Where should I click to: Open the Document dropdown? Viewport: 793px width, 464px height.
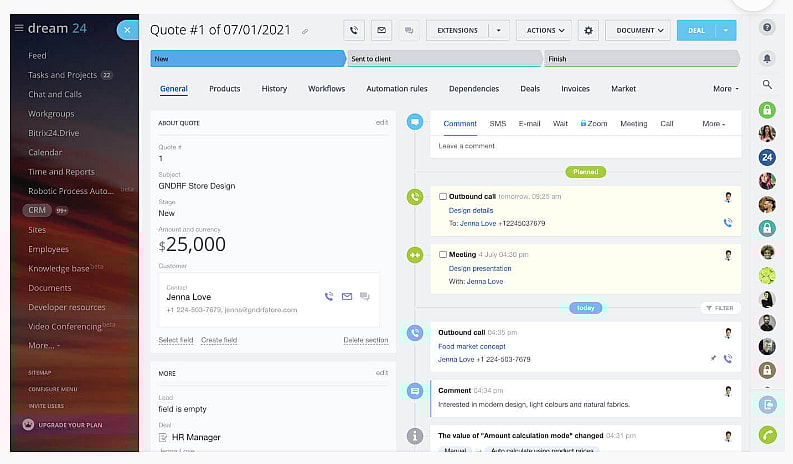pyautogui.click(x=637, y=31)
